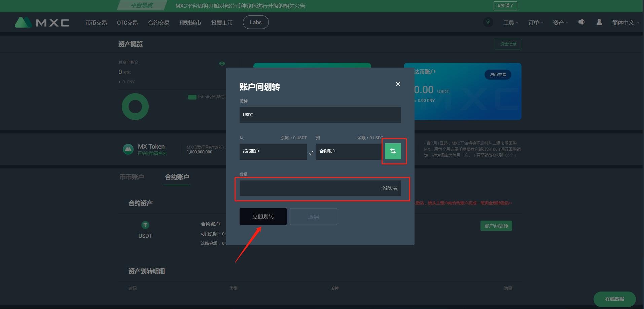Open the 订单 dropdown menu
Image resolution: width=644 pixels, height=309 pixels.
[x=535, y=23]
